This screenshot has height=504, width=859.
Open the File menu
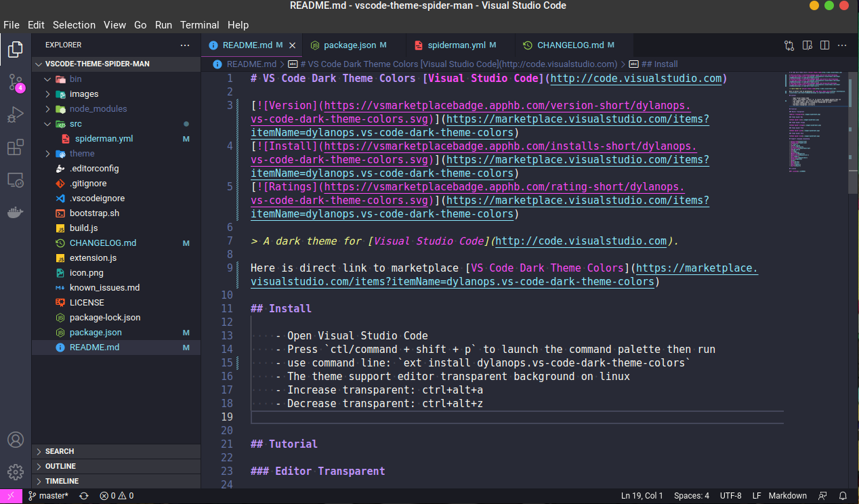(12, 24)
